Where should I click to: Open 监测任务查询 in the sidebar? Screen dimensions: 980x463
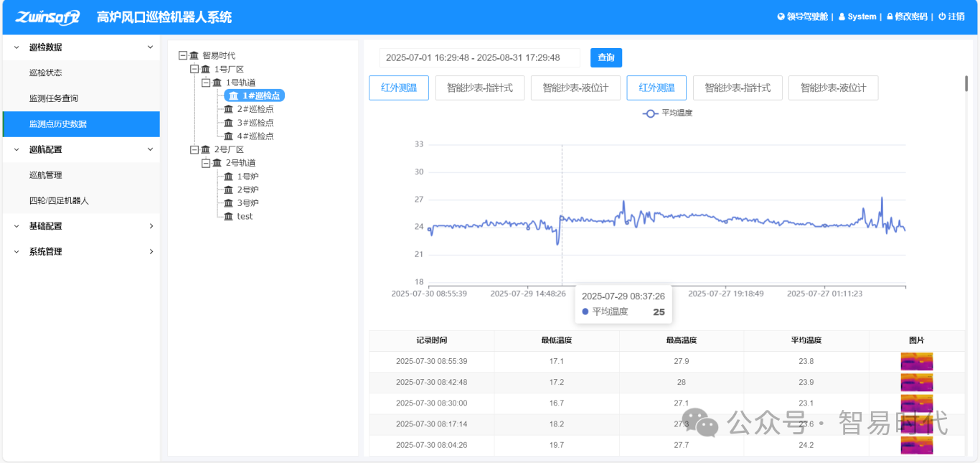(54, 98)
